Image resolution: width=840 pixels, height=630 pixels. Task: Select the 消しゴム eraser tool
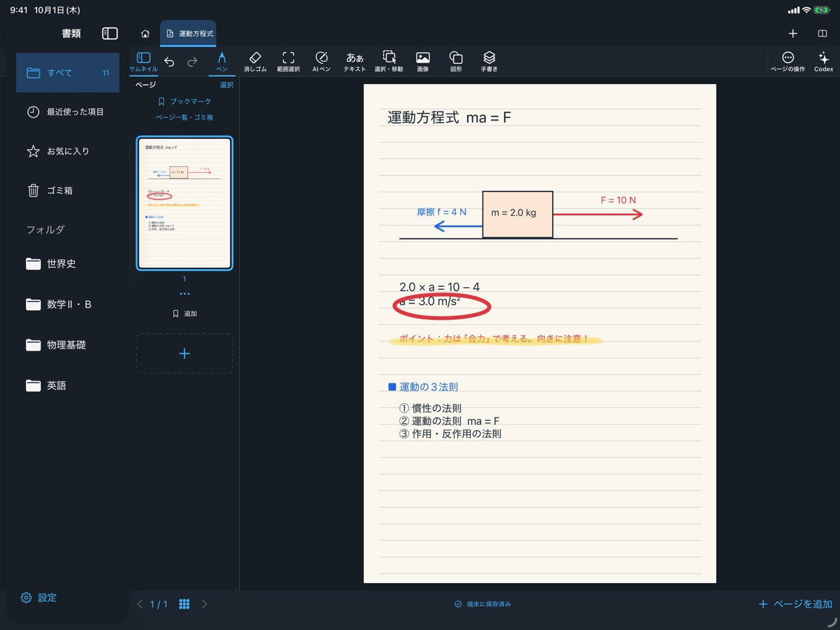point(255,61)
